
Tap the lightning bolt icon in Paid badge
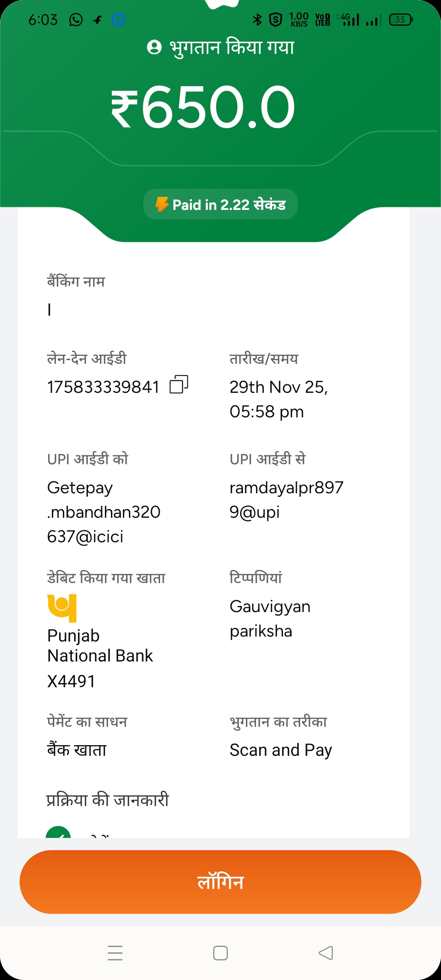[x=162, y=204]
